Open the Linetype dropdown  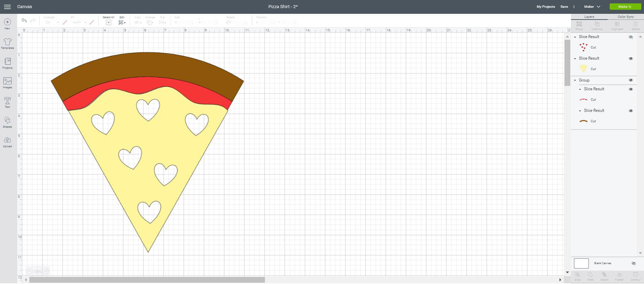(x=52, y=23)
